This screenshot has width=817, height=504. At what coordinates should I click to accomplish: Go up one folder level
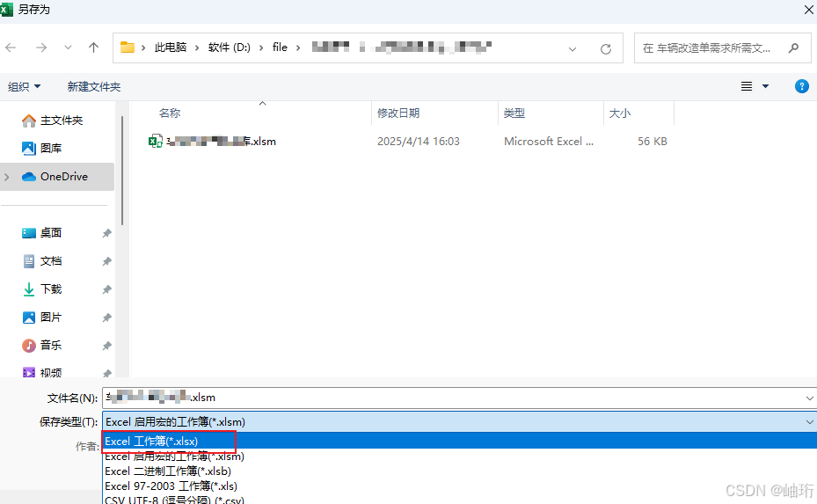tap(94, 48)
